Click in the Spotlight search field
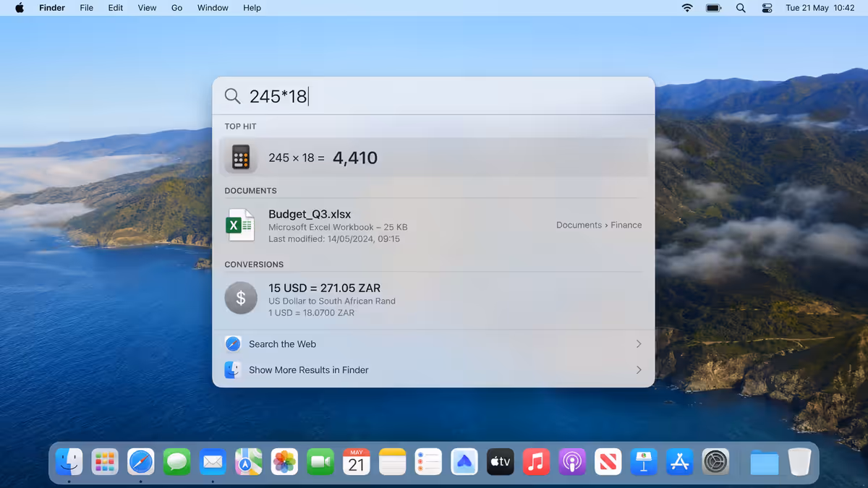The height and width of the screenshot is (488, 868). pyautogui.click(x=448, y=96)
